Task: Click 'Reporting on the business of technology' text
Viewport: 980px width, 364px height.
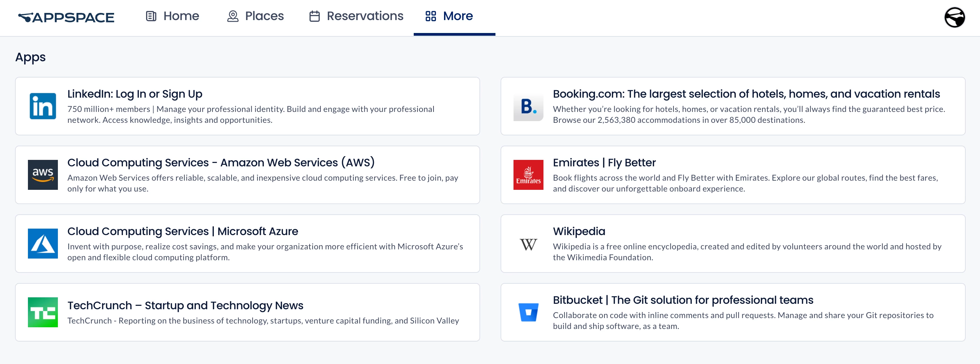Action: pos(263,321)
